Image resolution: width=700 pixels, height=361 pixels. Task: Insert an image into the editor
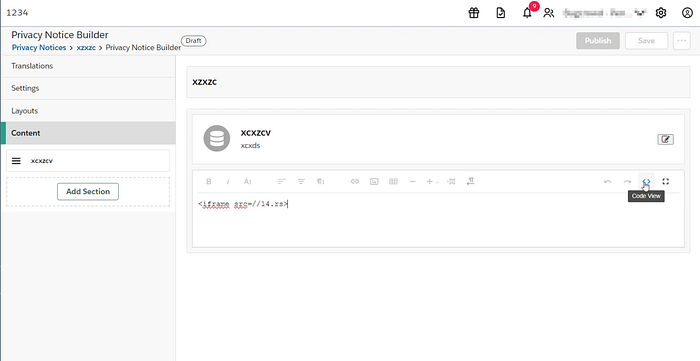(374, 182)
